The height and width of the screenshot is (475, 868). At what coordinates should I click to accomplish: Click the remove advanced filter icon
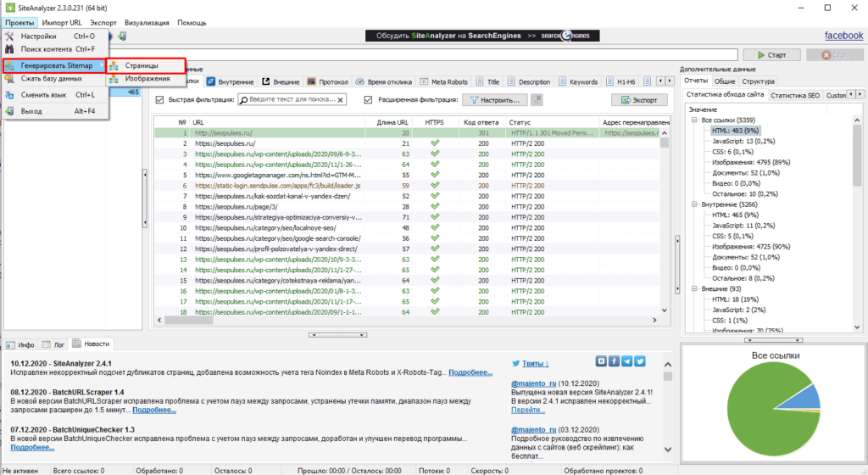click(537, 99)
